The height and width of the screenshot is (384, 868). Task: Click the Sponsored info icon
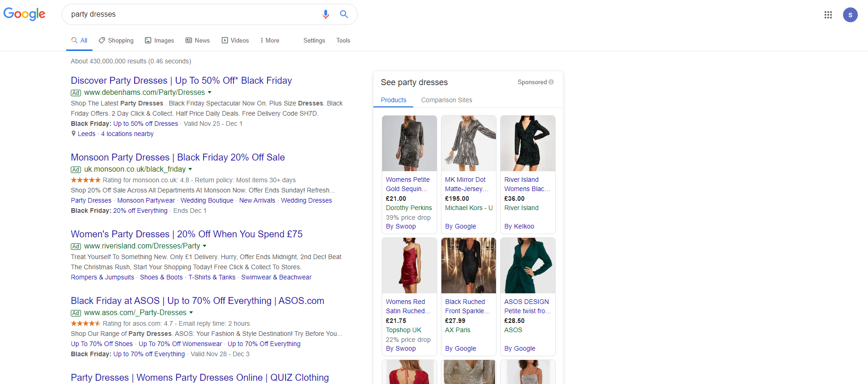pos(551,82)
